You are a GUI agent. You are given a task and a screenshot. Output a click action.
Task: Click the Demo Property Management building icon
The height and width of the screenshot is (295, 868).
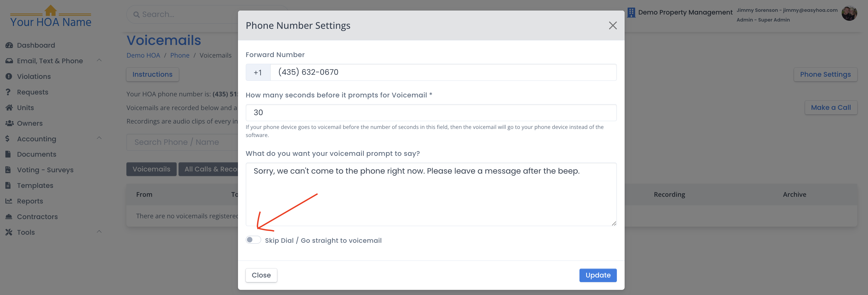pos(631,12)
